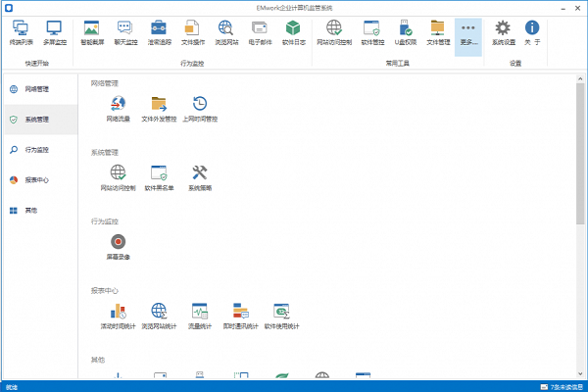Go to 报表中心 sidebar section
Viewport: 588px width, 392px height.
coord(38,180)
